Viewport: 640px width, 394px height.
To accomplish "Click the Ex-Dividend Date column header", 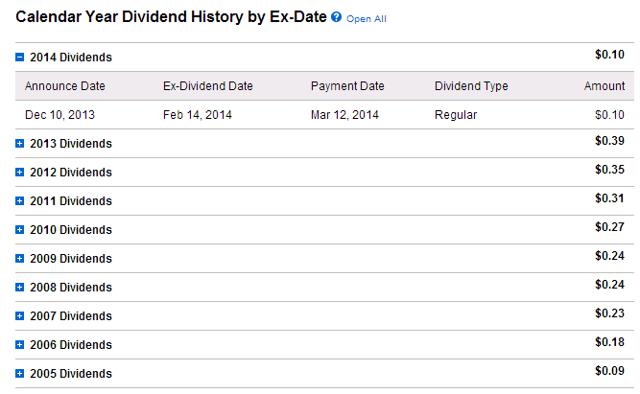I will (x=208, y=86).
